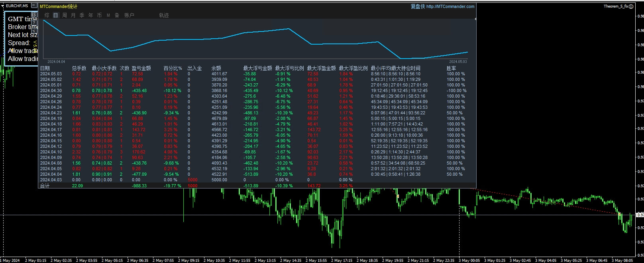
Task: Click the minimize panel button beside EURCHF,M5
Action: coord(34,6)
